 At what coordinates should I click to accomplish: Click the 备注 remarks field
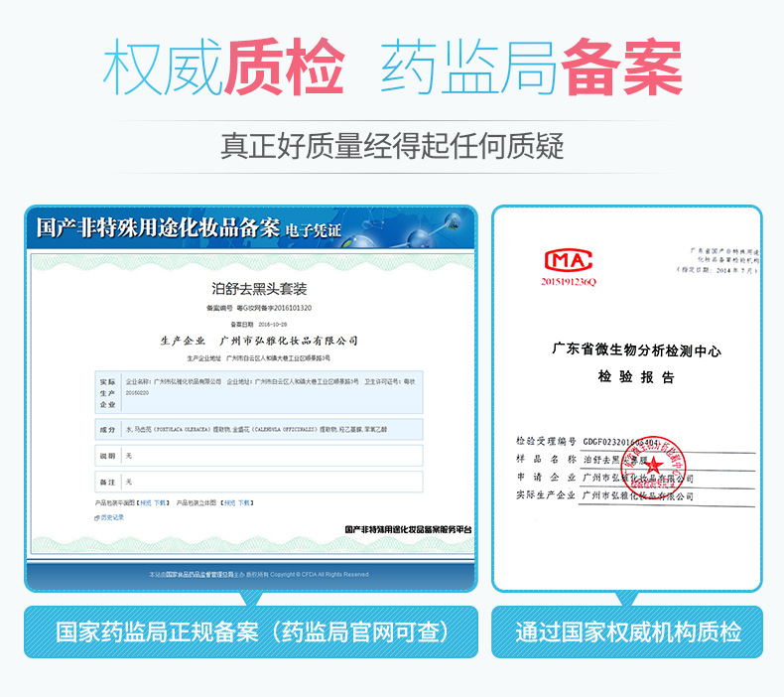click(260, 482)
